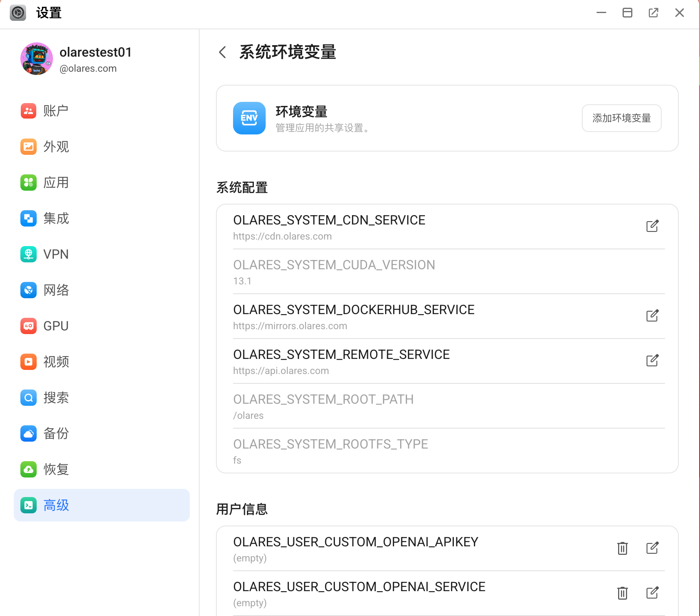Viewport: 700px width, 616px height.
Task: Click the 添加环境变量 button
Action: [621, 118]
